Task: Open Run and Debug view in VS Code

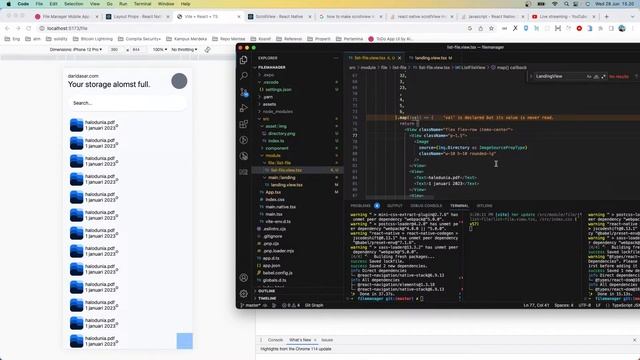Action: 244,108
